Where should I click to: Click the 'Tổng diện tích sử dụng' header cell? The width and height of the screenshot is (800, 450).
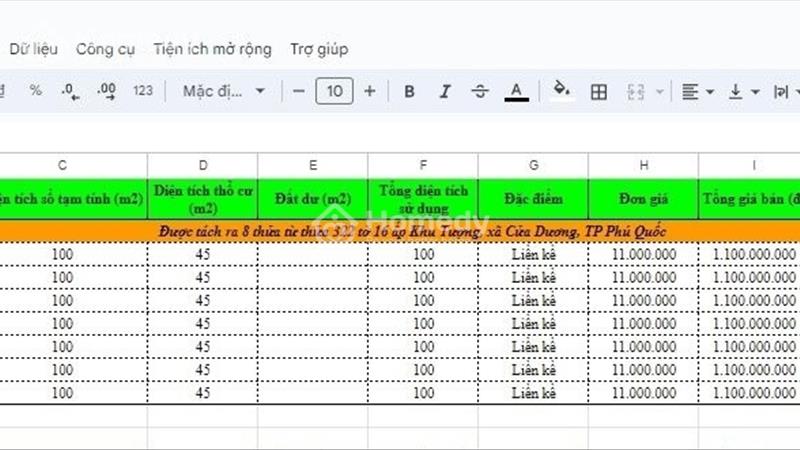[x=423, y=199]
